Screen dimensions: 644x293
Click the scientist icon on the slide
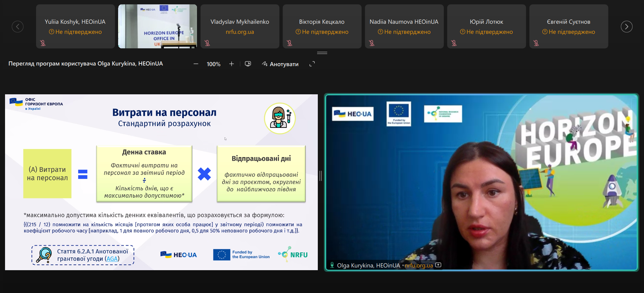pos(280,118)
